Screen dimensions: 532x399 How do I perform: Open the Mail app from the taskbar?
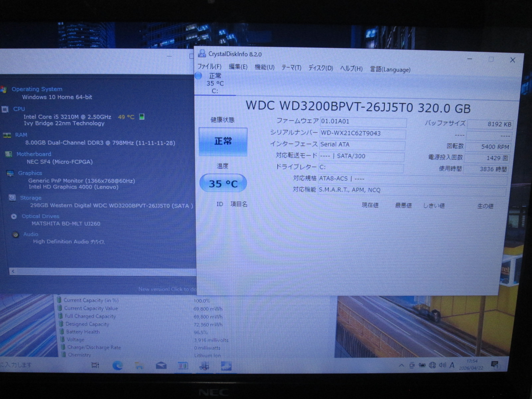click(x=161, y=366)
